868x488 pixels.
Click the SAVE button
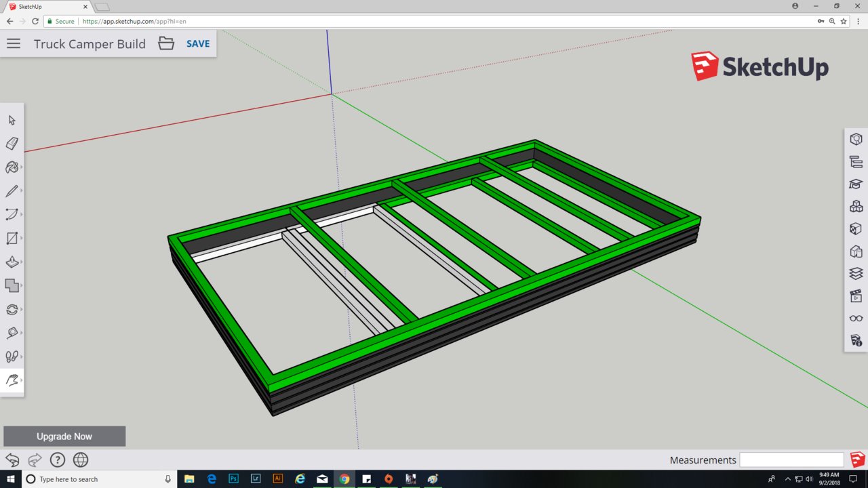click(198, 43)
